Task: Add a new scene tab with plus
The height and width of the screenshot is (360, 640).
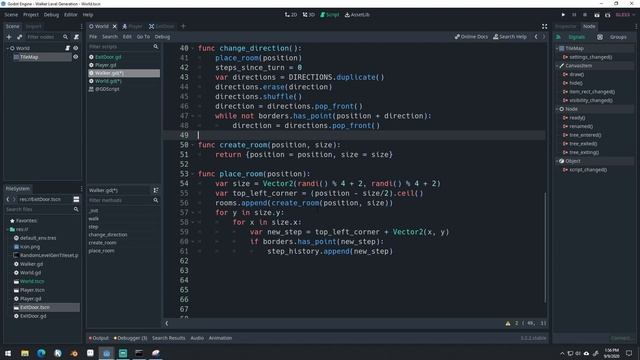Action: click(x=183, y=27)
